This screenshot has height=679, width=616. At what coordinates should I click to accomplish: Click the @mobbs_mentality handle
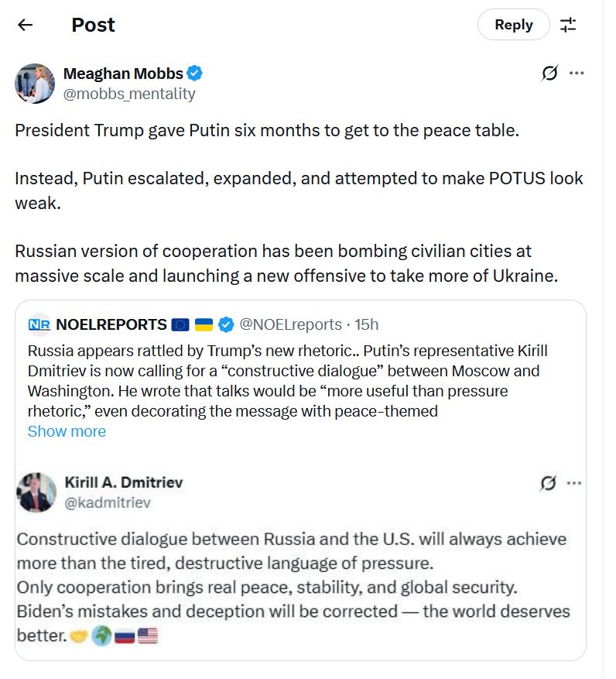pyautogui.click(x=129, y=94)
